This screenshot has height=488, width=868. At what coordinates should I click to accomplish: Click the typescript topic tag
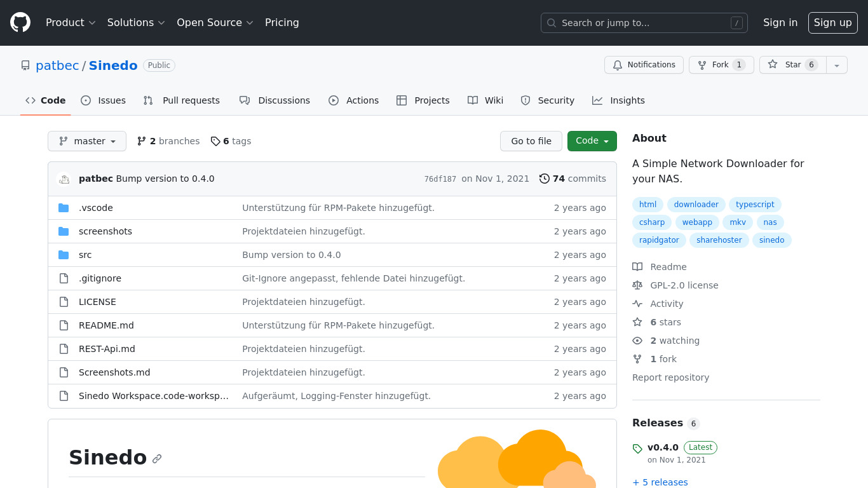coord(755,205)
